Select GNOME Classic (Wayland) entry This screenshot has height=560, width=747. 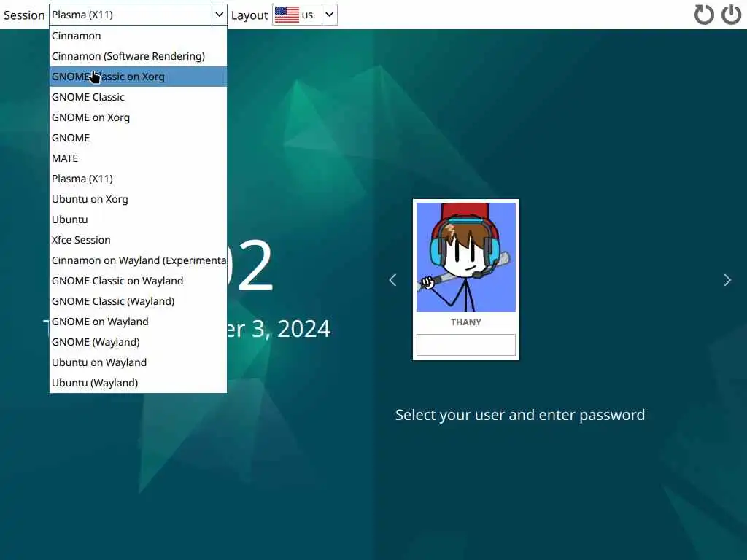(x=138, y=301)
